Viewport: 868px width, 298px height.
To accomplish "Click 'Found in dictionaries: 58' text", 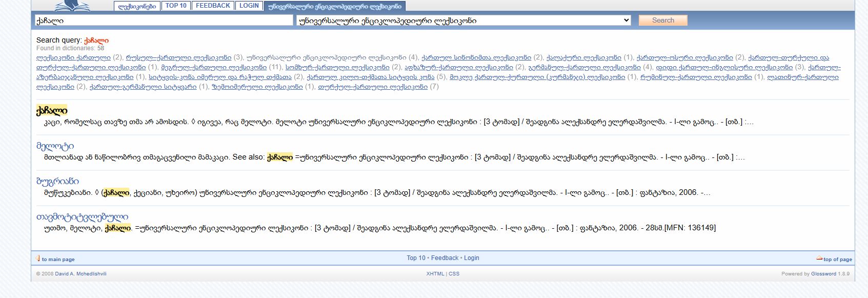I will 70,48.
